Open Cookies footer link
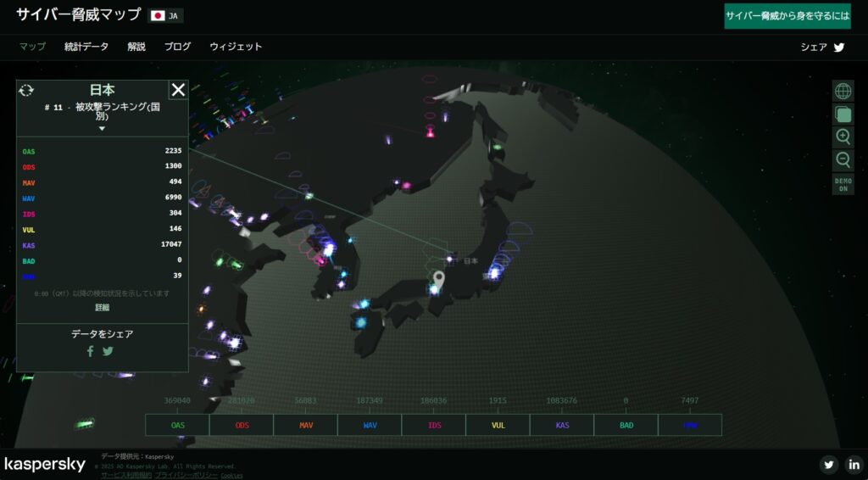This screenshot has width=868, height=480. (231, 476)
